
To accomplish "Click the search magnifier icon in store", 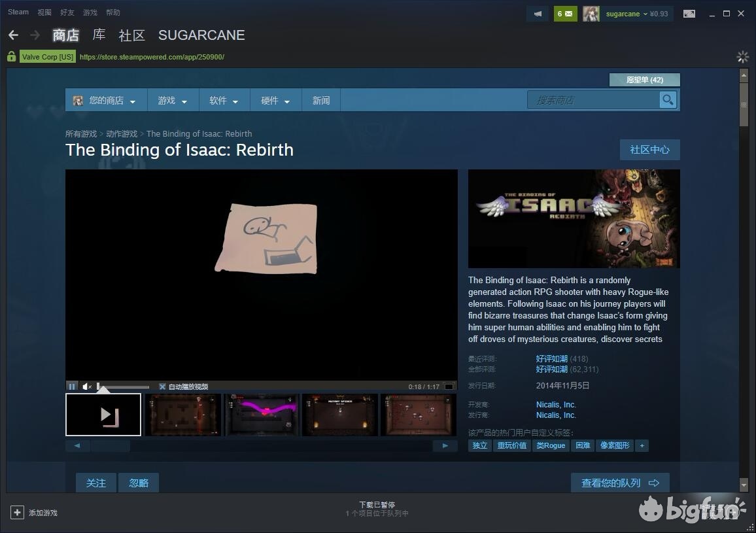I will click(x=668, y=99).
